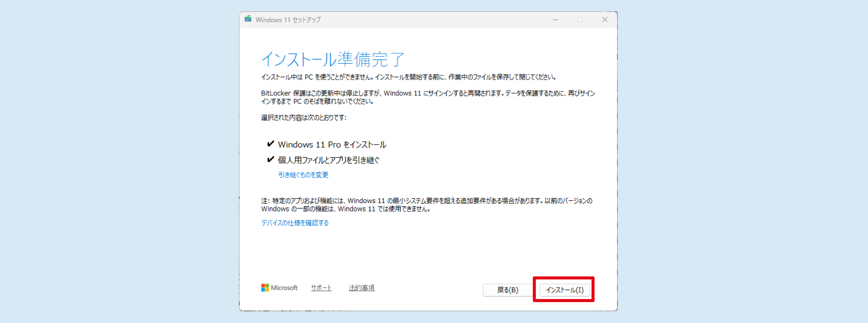Click the インストール中は PC を使うことができません sentence
Image resolution: width=868 pixels, height=323 pixels.
(408, 77)
